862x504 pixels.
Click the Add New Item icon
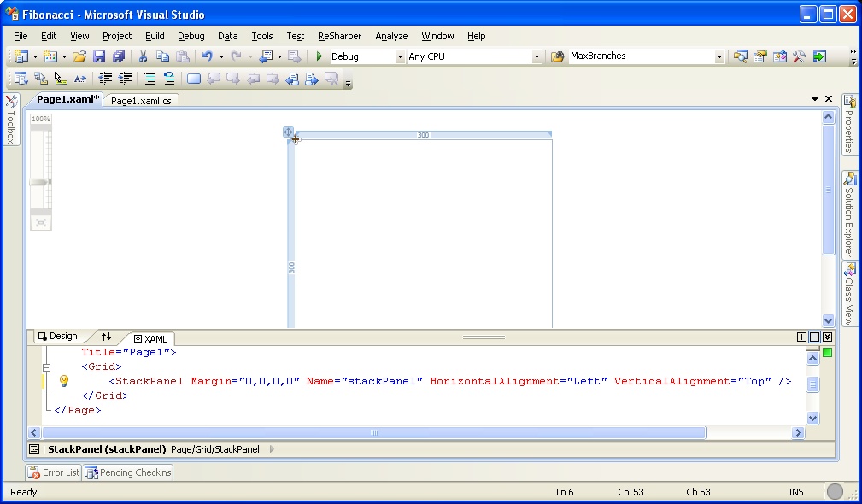click(x=50, y=56)
